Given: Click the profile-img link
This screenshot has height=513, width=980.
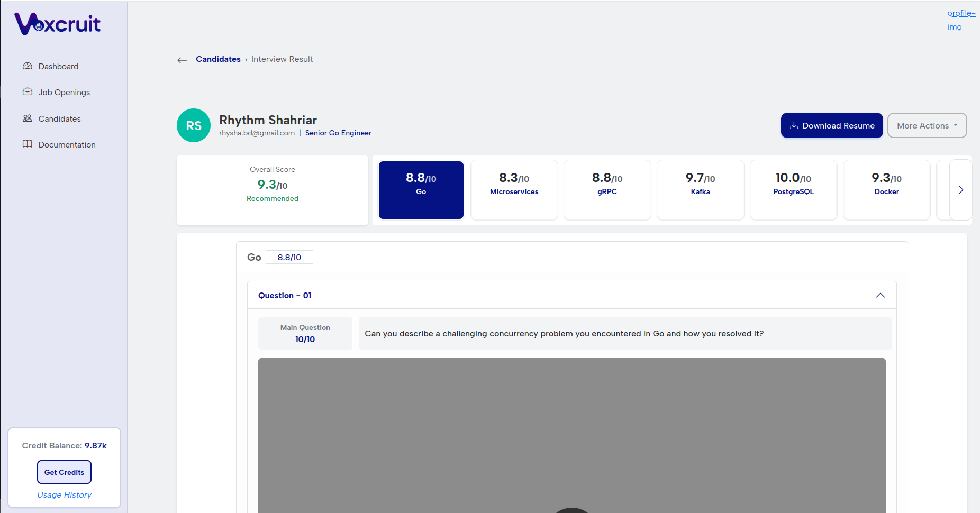Looking at the screenshot, I should pyautogui.click(x=961, y=20).
